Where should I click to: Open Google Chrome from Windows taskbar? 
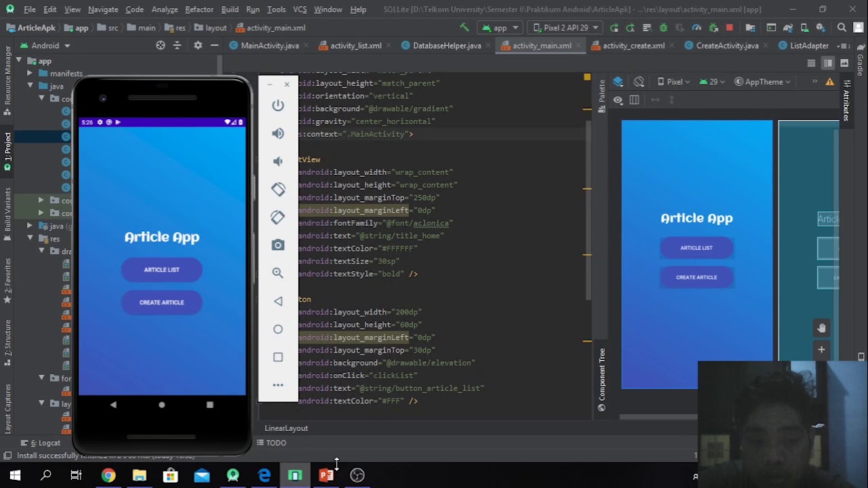[x=108, y=476]
